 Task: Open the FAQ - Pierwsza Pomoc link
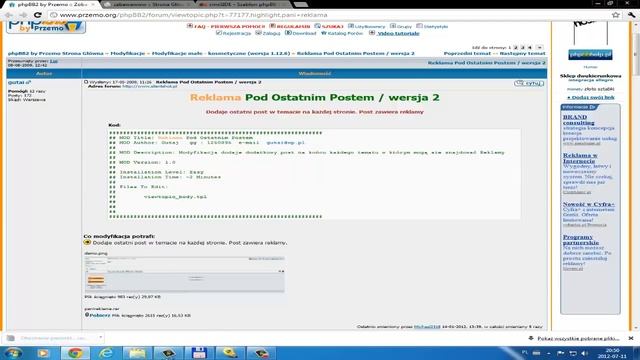(x=229, y=27)
